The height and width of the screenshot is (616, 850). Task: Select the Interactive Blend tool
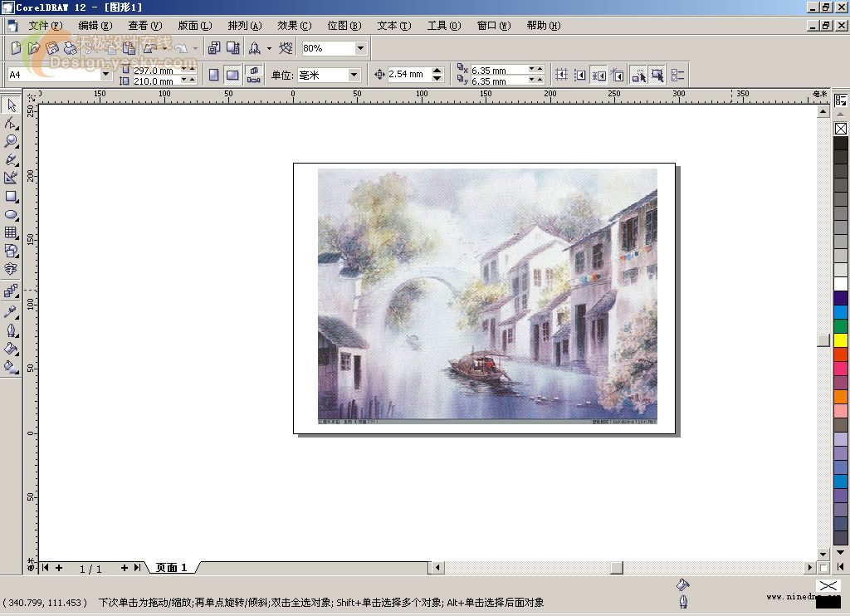coord(11,291)
